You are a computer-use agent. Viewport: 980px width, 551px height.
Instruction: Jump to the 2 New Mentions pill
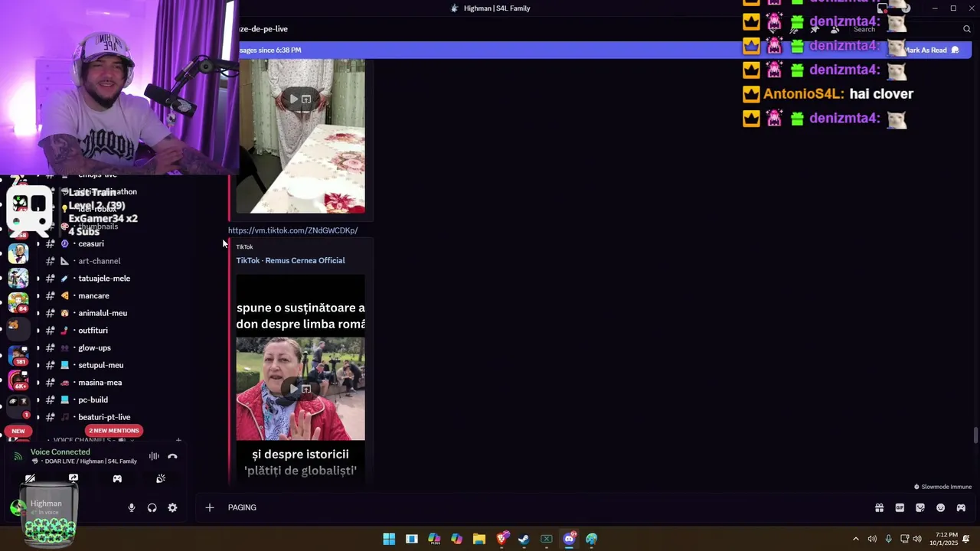(113, 430)
